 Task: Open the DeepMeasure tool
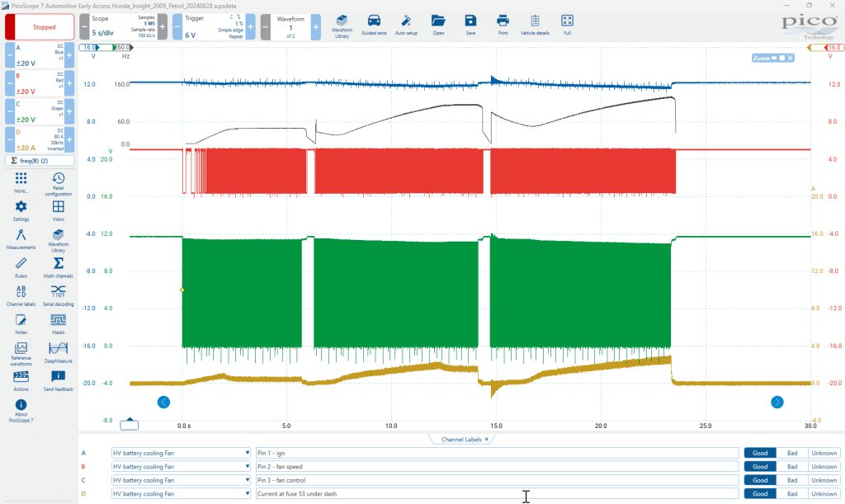tap(59, 351)
